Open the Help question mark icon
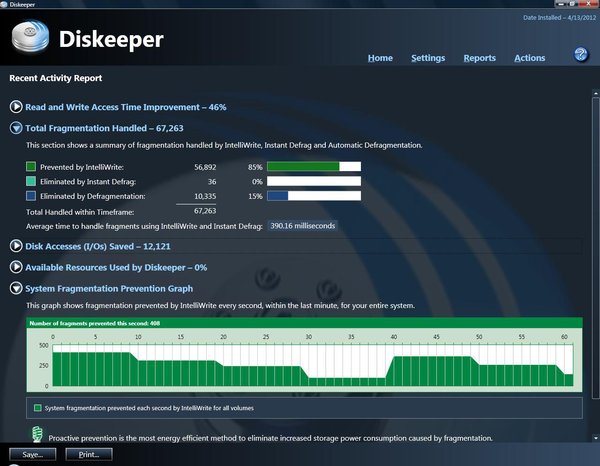Screen dimensions: 600x466 580,54
